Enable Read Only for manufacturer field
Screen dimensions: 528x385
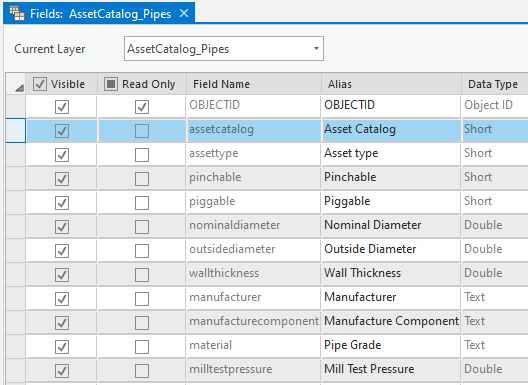point(142,299)
